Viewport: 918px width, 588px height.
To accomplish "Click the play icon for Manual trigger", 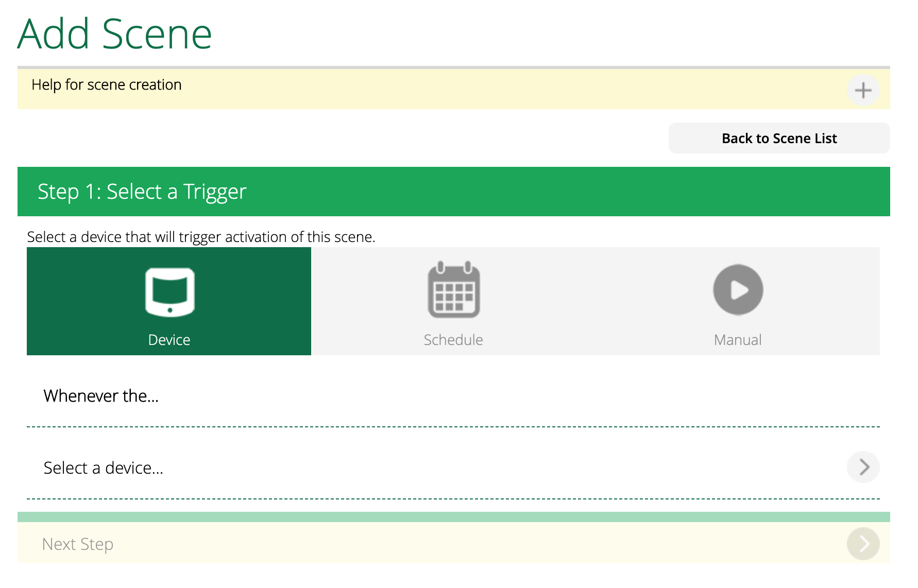I will coord(738,289).
